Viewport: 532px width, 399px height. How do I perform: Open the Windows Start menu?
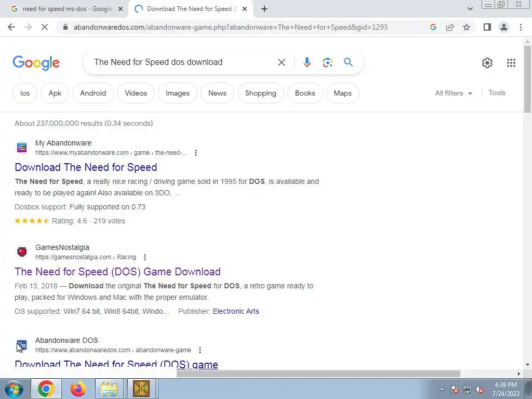14,389
